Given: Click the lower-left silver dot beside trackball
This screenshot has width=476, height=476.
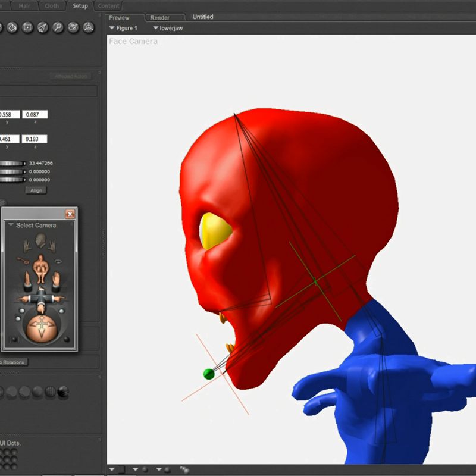Looking at the screenshot, I should [x=18, y=318].
